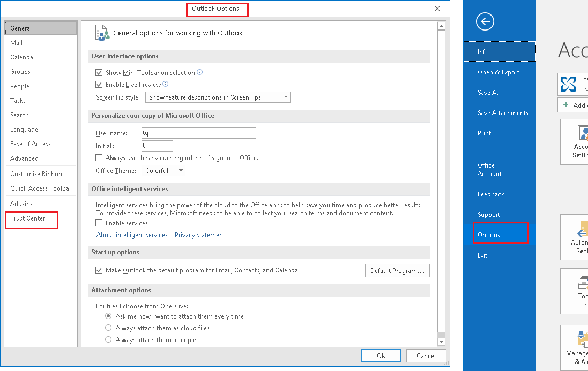Click the back arrow in Outlook backstage
Image resolution: width=588 pixels, height=371 pixels.
(x=485, y=21)
